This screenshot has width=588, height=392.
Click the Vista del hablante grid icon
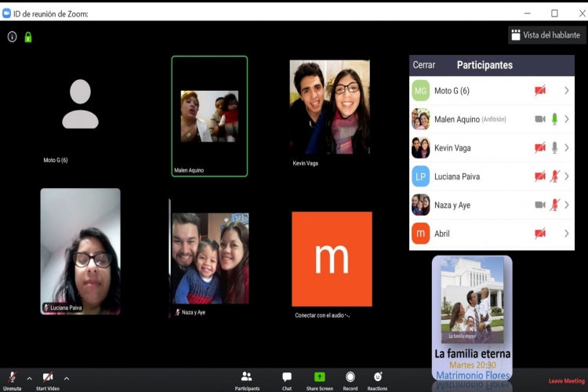(516, 34)
